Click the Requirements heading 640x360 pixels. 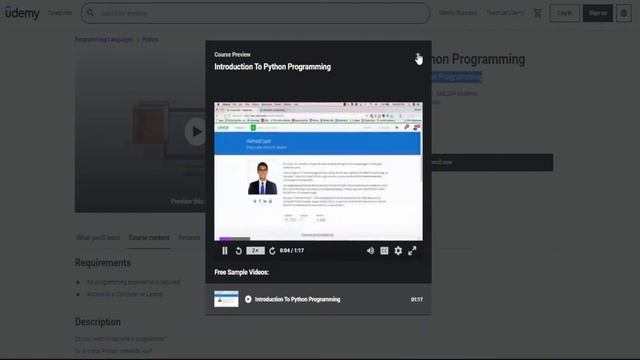pyautogui.click(x=103, y=263)
